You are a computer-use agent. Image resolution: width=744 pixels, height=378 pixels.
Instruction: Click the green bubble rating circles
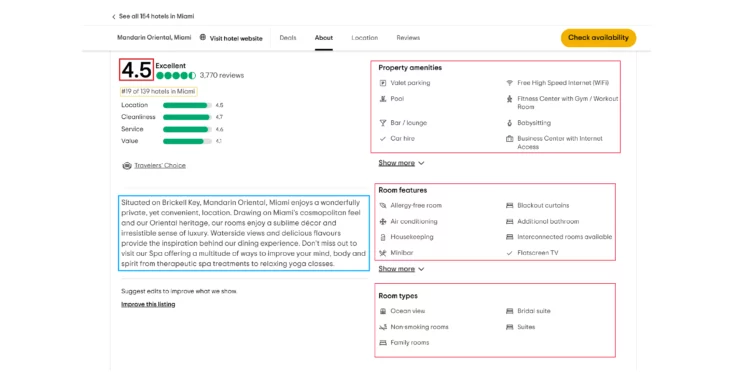(176, 75)
